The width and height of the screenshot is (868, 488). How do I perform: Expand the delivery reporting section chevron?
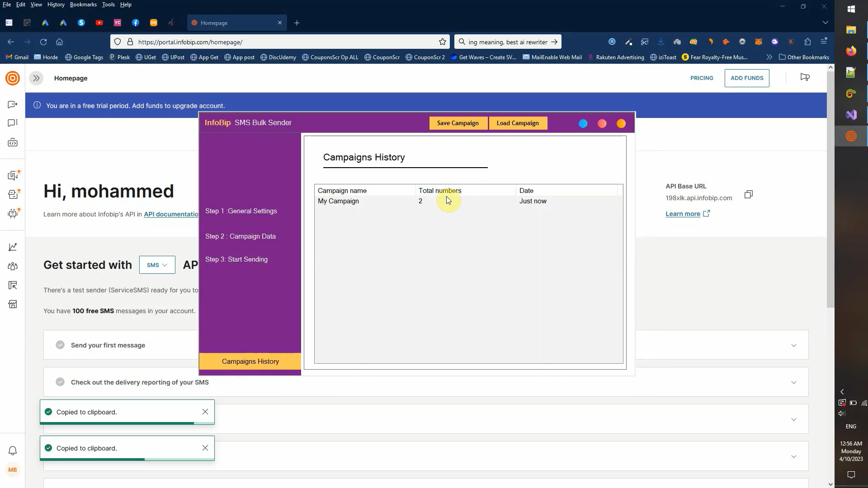click(794, 382)
